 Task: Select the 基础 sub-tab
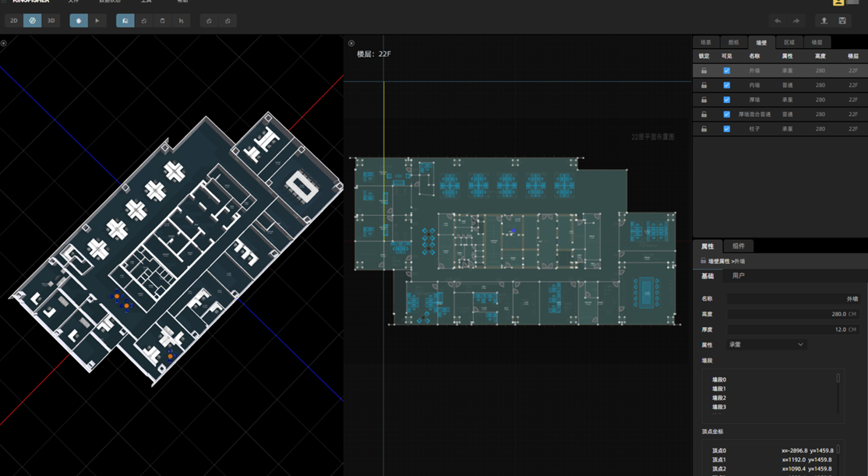(x=707, y=276)
